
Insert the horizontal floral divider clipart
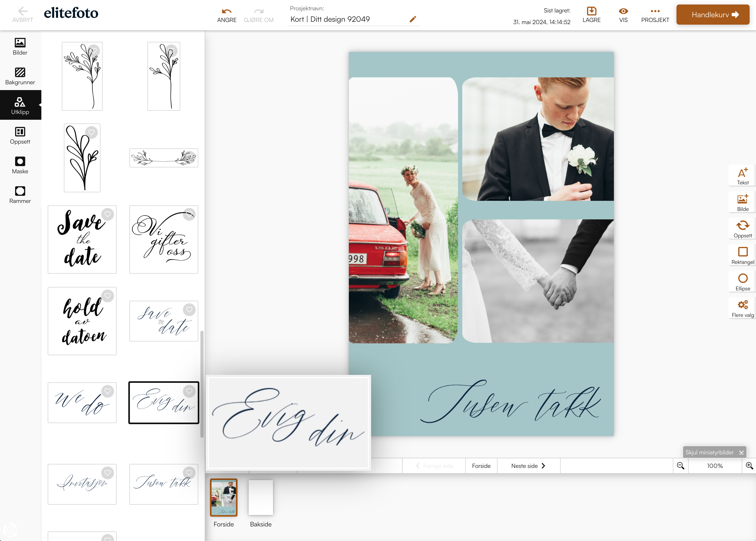(164, 158)
